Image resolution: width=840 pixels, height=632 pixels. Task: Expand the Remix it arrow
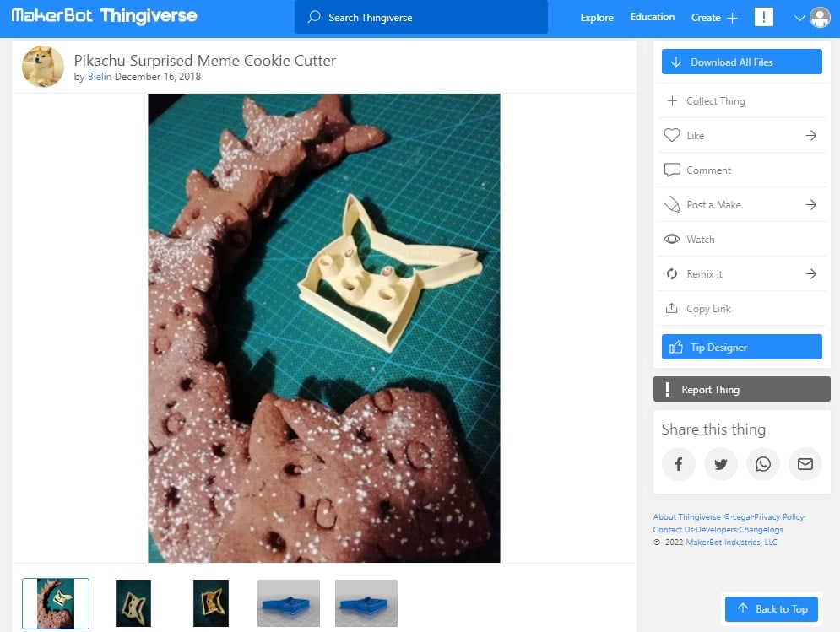point(811,273)
